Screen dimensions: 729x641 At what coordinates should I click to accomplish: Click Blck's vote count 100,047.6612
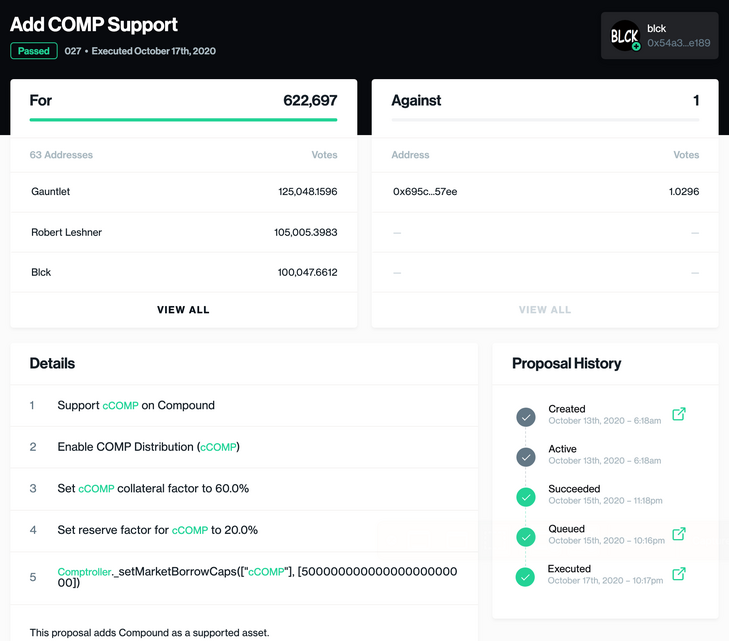(x=307, y=272)
